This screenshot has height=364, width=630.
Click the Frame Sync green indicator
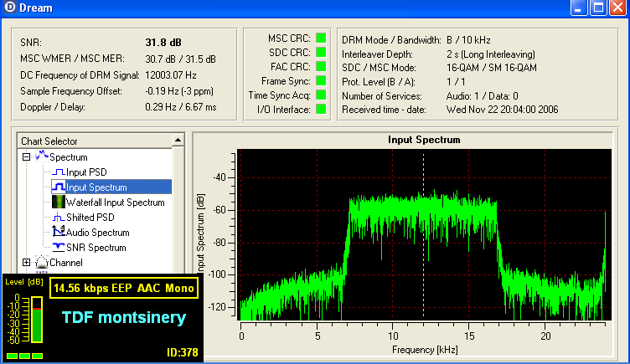(x=321, y=80)
